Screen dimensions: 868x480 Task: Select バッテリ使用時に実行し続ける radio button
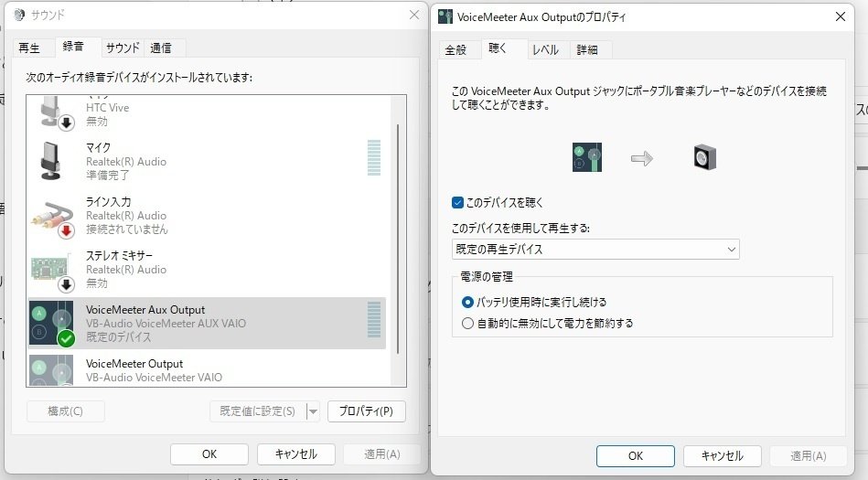tap(467, 303)
